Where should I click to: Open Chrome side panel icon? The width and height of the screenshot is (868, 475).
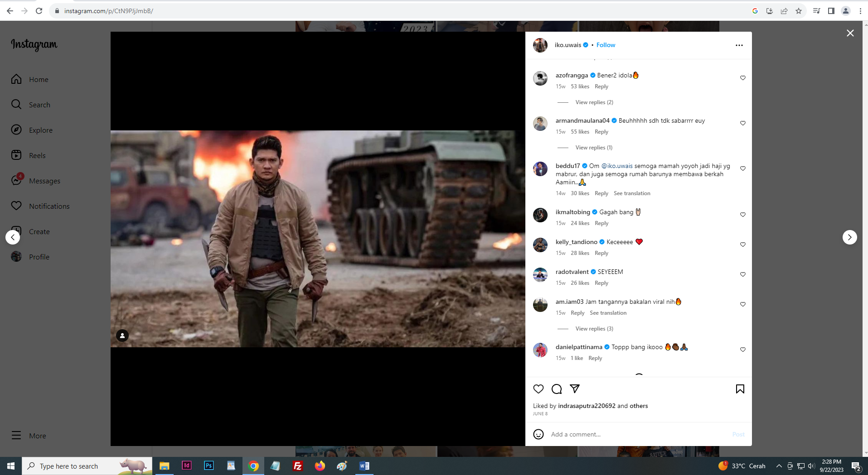point(831,11)
